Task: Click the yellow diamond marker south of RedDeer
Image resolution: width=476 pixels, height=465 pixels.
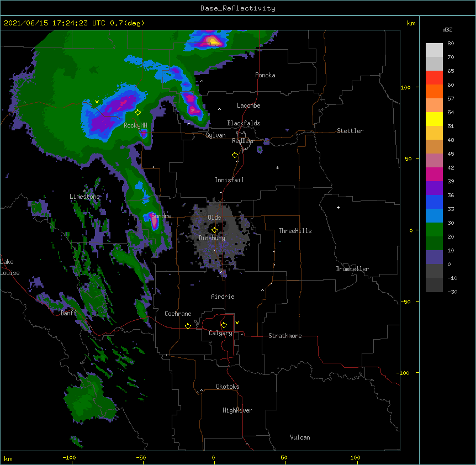Action: tap(235, 155)
